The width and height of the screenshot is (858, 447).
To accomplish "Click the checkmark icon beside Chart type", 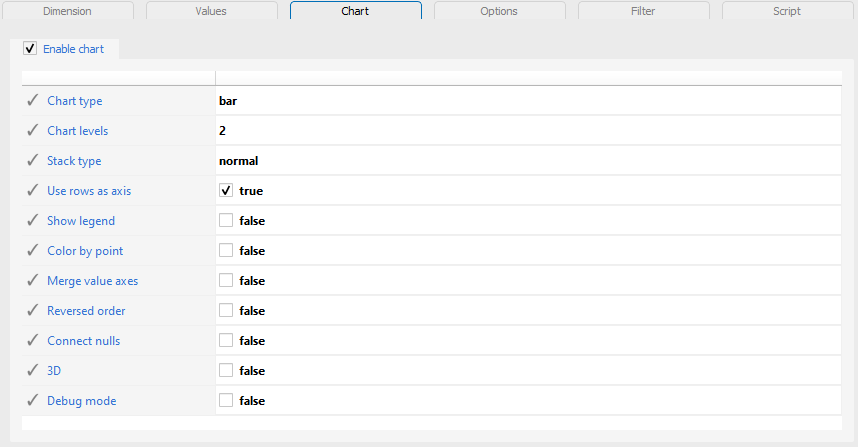I will tap(33, 100).
